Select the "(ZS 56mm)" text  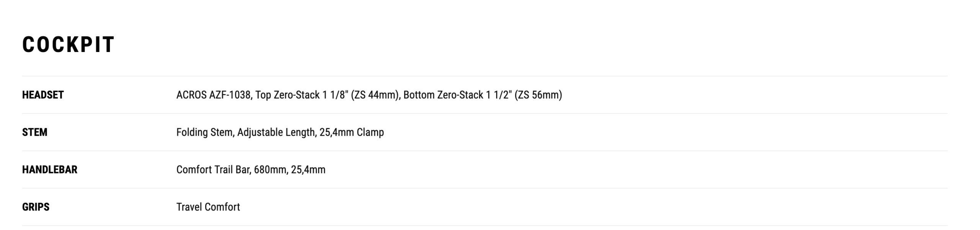539,95
